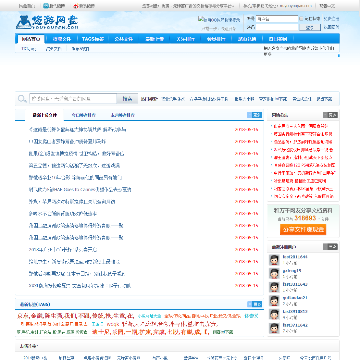The image size is (360, 360).
Task: Select the active white tab in the blue navigation bar
Action: 31,39
